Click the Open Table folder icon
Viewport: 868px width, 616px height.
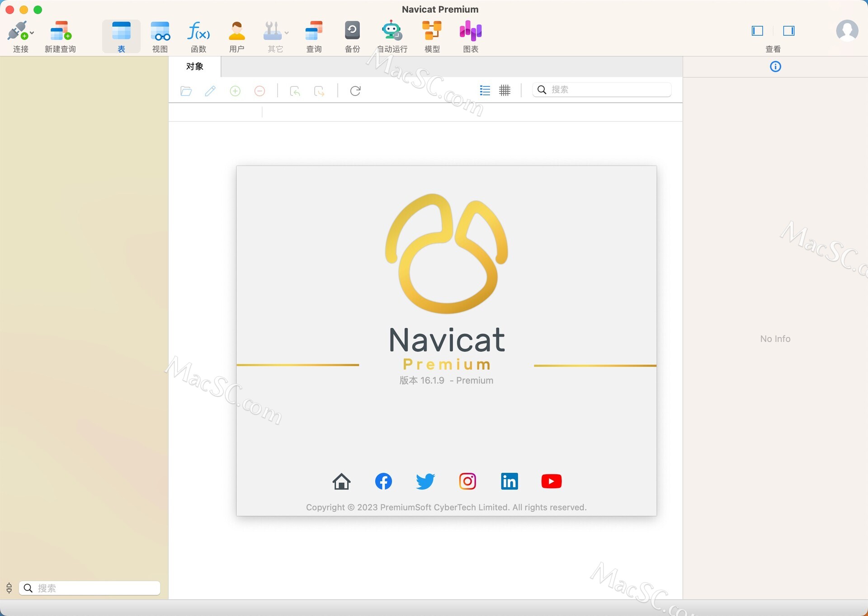click(186, 91)
